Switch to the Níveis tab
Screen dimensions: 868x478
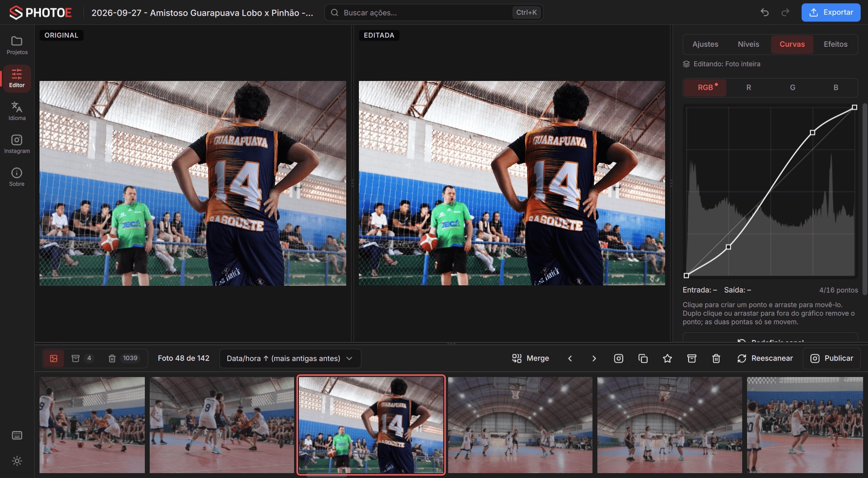749,44
